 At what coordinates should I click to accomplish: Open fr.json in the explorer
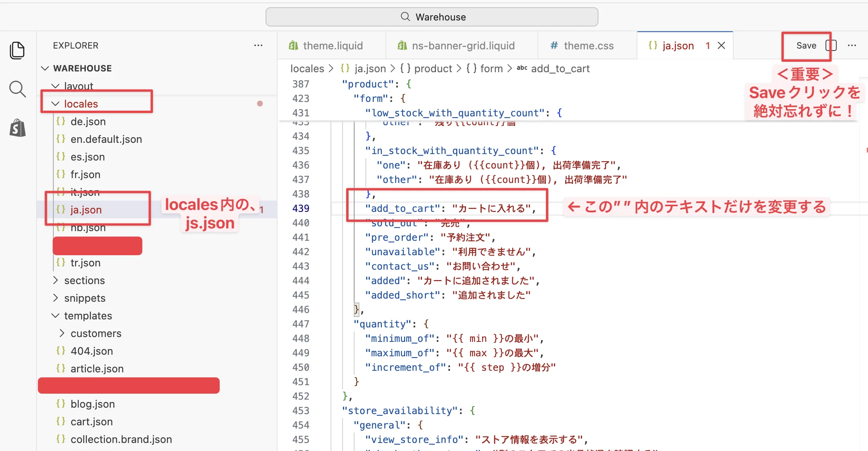coord(85,174)
